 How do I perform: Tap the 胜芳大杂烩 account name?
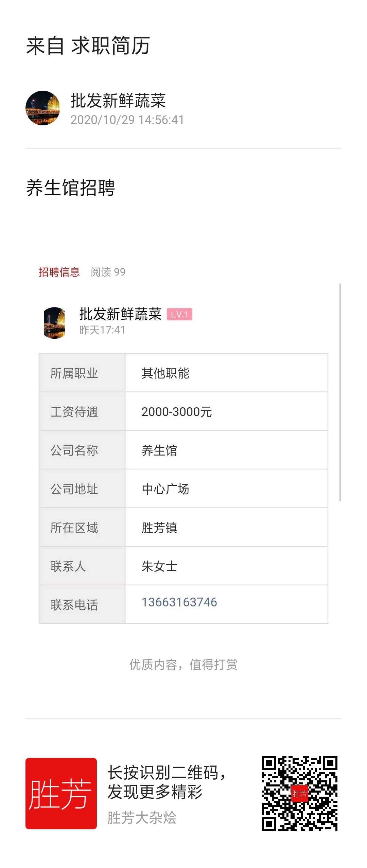click(x=142, y=817)
